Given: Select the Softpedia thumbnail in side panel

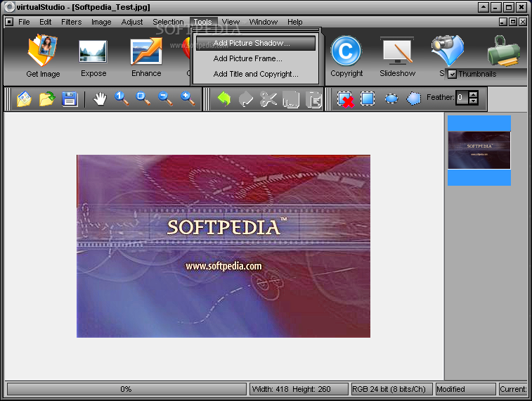Looking at the screenshot, I should click(479, 151).
